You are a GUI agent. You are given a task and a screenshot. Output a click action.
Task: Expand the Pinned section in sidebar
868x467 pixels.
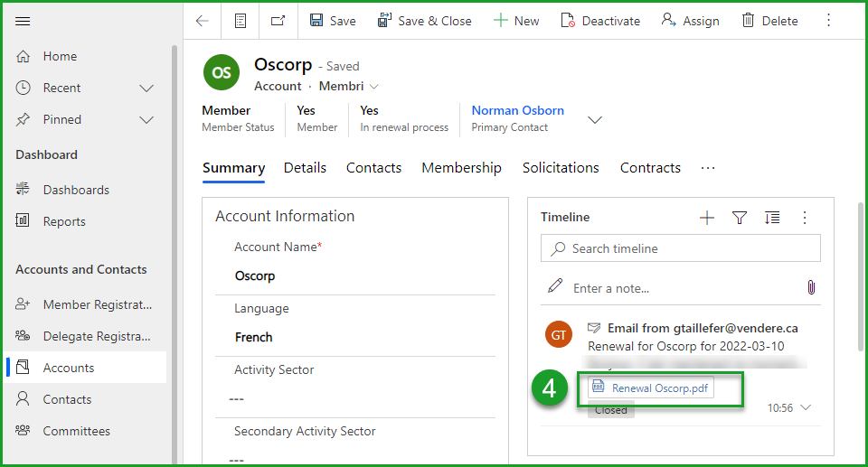click(146, 119)
